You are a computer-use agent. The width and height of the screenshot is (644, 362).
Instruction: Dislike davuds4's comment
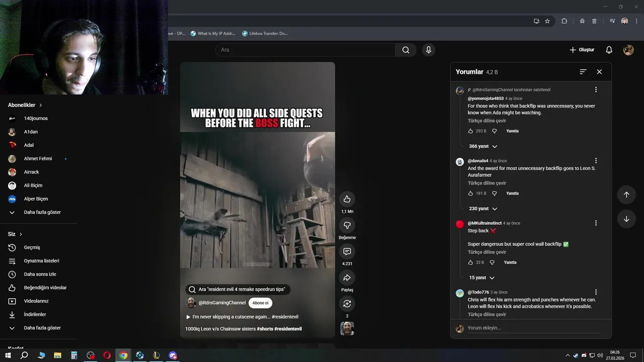494,193
